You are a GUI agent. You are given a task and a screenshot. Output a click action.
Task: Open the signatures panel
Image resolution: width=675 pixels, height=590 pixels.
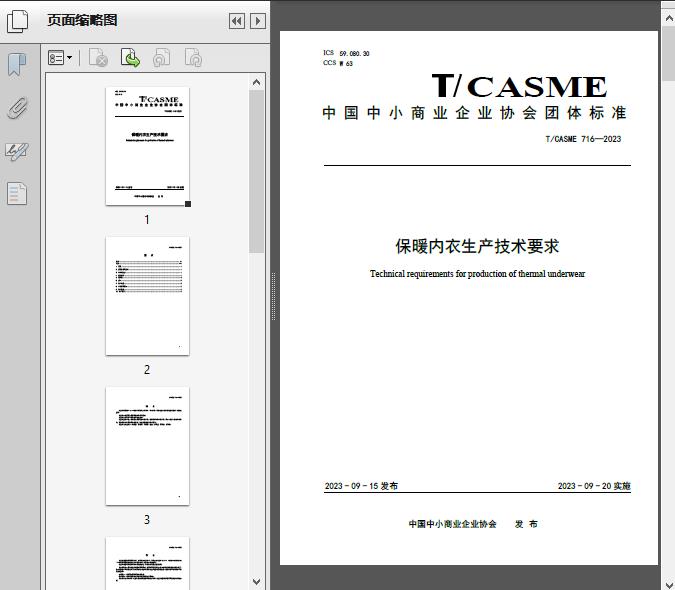point(17,151)
